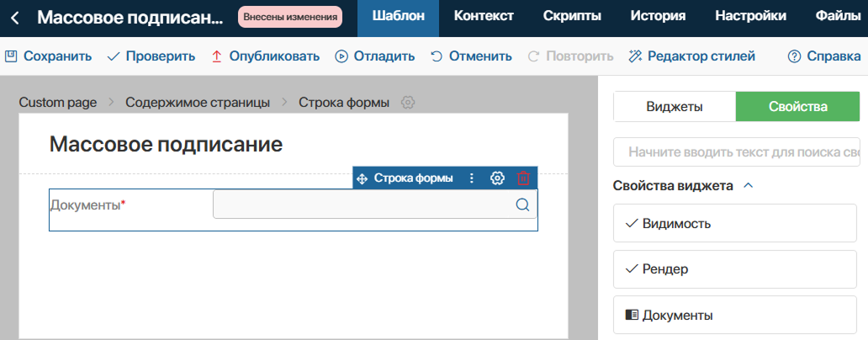Click the Документы search input field
Image resolution: width=868 pixels, height=340 pixels.
point(375,205)
